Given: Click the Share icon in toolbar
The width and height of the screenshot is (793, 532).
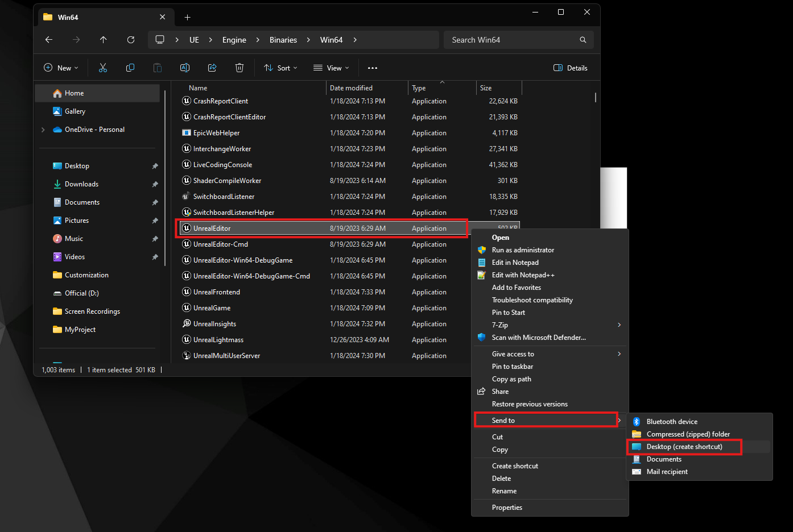Looking at the screenshot, I should click(212, 68).
